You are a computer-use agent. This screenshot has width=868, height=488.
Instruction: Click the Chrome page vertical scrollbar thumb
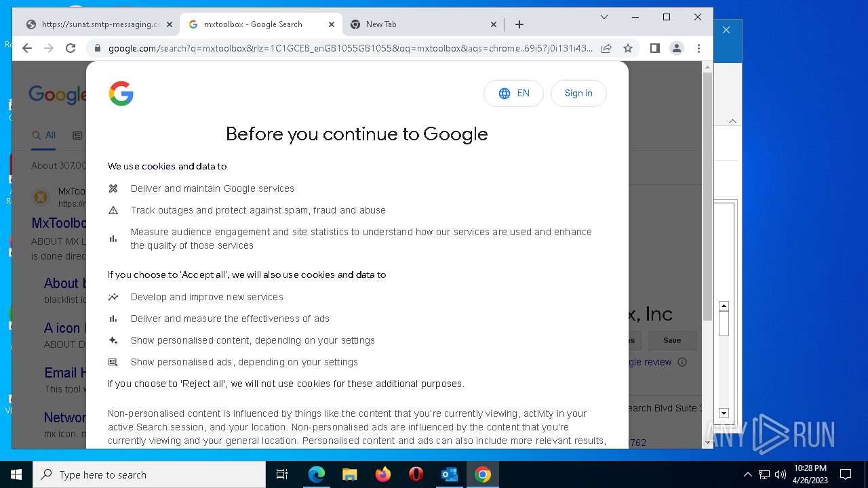point(707,197)
